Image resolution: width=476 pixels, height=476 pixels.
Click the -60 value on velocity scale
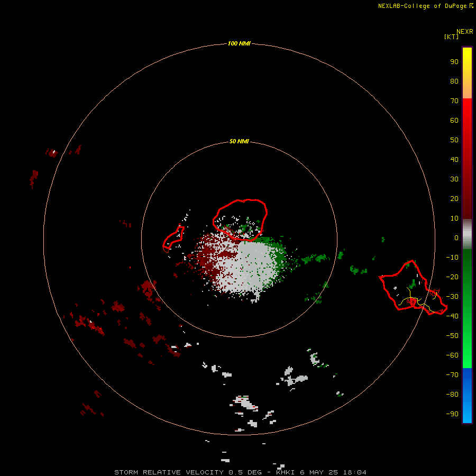pos(452,355)
